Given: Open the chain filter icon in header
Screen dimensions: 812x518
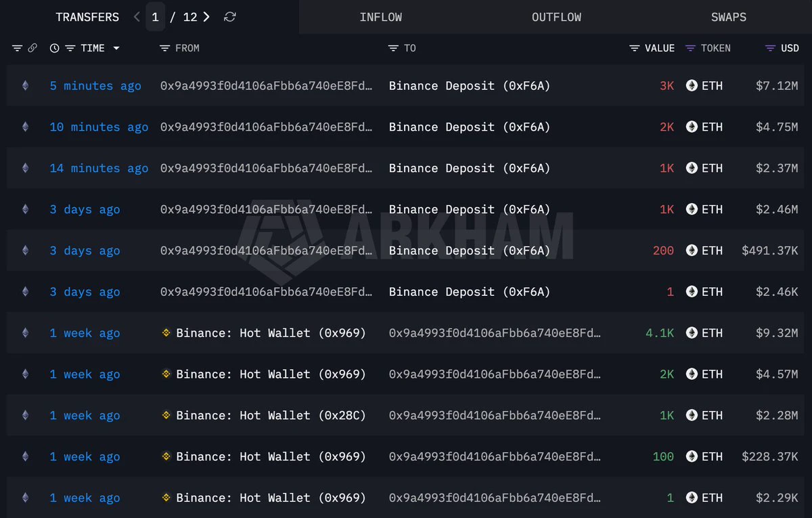Looking at the screenshot, I should pyautogui.click(x=17, y=48).
